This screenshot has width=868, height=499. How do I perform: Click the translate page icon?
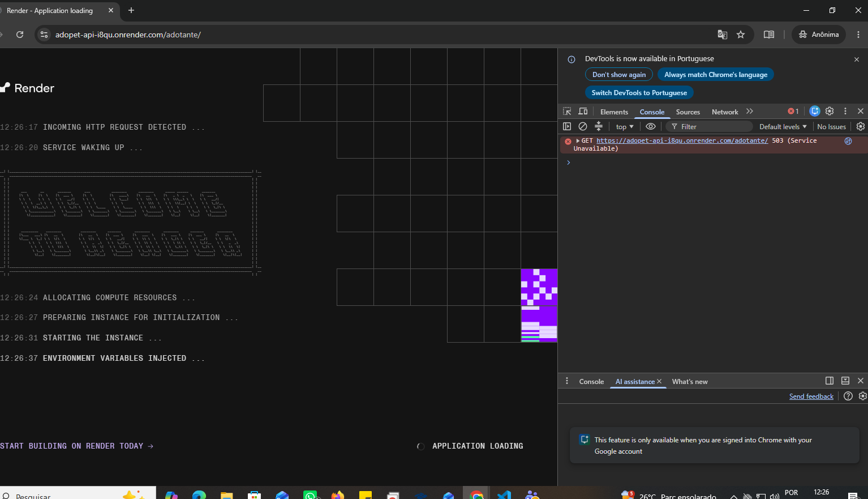click(723, 35)
